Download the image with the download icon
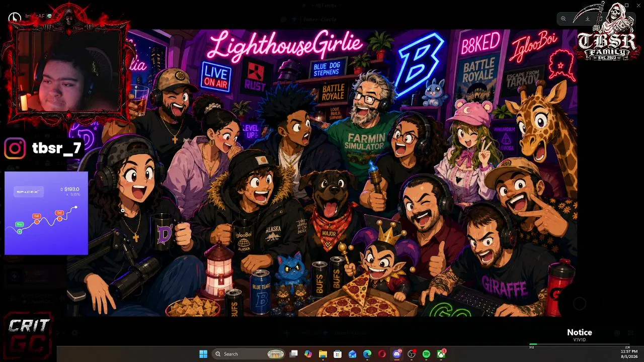Viewport: 644px width, 362px height. [587, 19]
